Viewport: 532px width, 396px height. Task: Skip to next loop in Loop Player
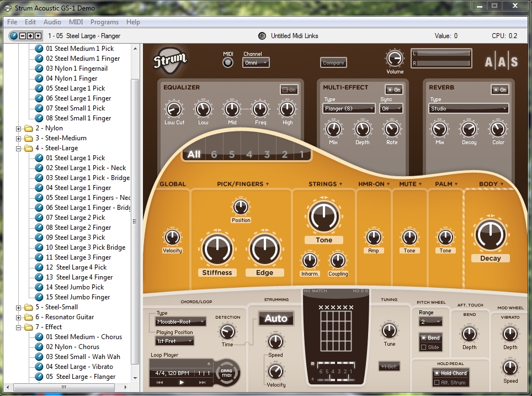202,382
